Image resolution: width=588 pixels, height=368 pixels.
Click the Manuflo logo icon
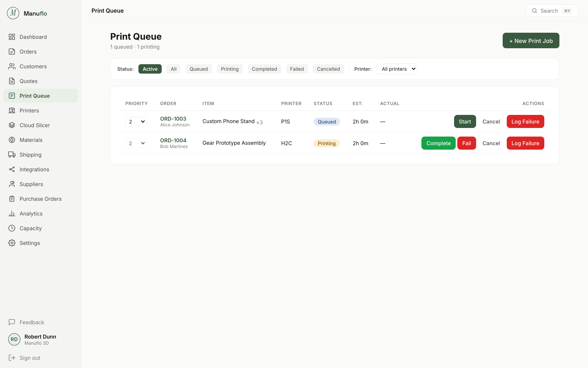click(13, 13)
